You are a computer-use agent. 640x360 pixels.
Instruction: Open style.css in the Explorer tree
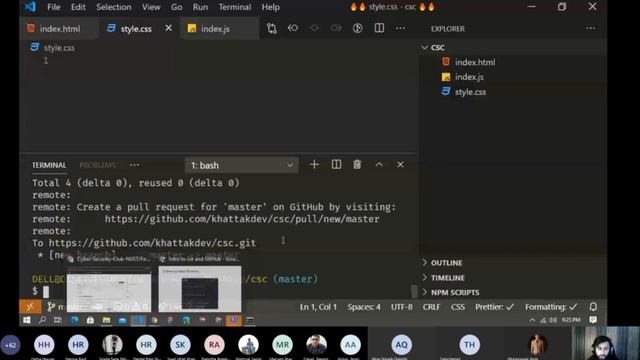470,92
